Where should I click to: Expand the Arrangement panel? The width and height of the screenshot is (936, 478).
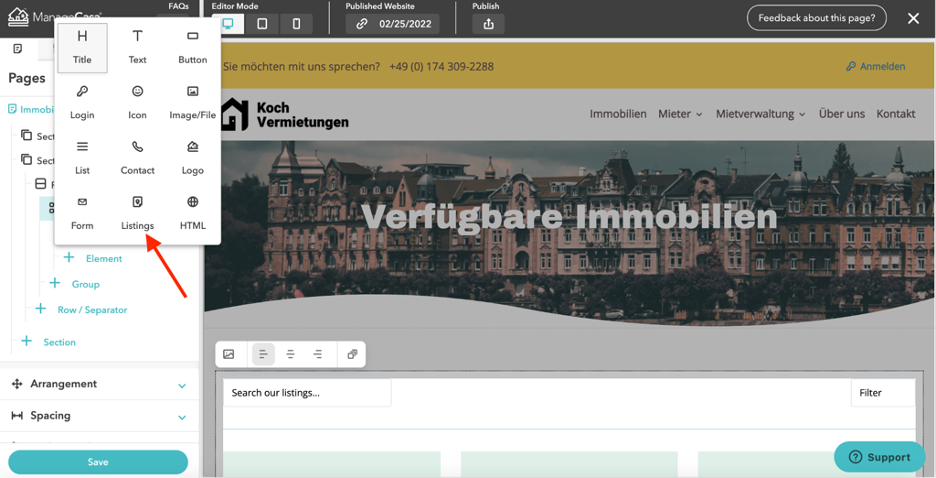[x=98, y=384]
